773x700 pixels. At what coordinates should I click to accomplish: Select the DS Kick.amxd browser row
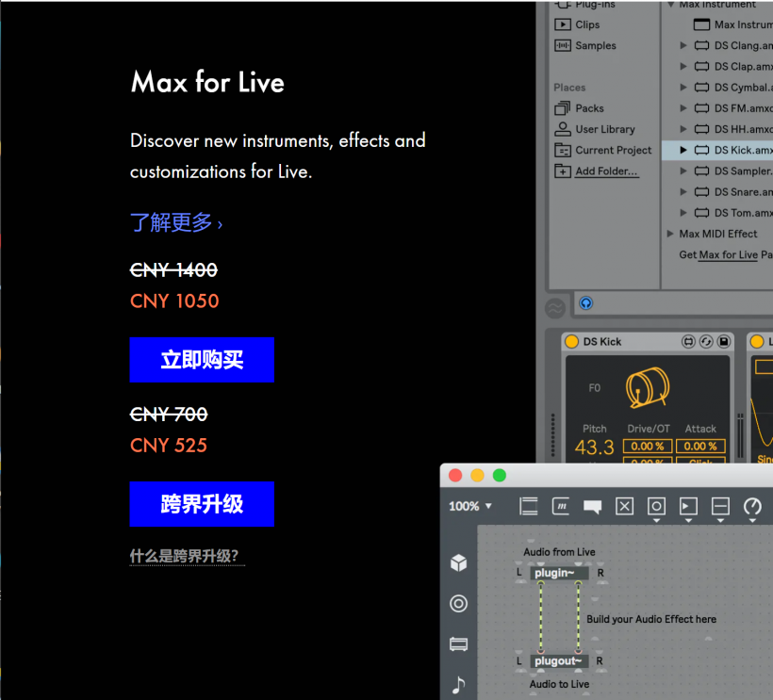click(717, 150)
